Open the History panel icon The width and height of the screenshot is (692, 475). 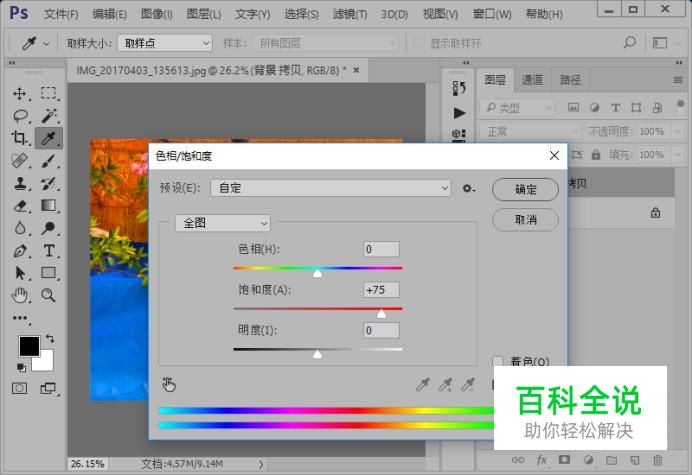point(459,88)
